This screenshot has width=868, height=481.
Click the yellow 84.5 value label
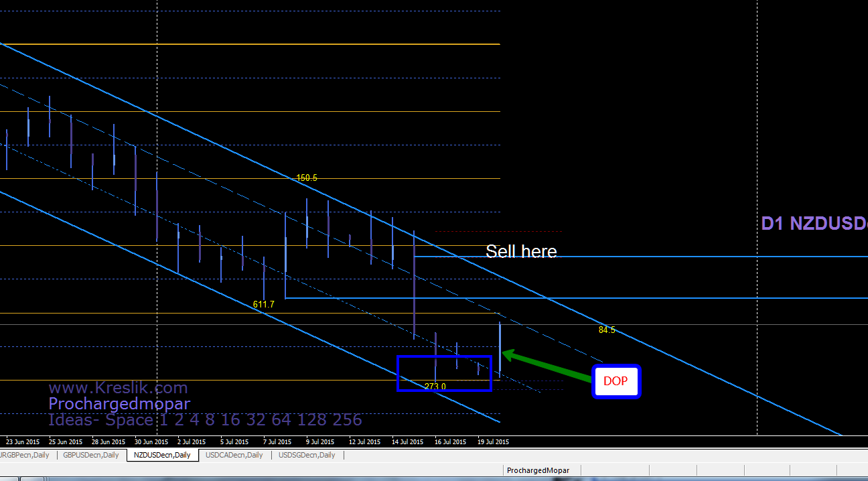pos(607,330)
